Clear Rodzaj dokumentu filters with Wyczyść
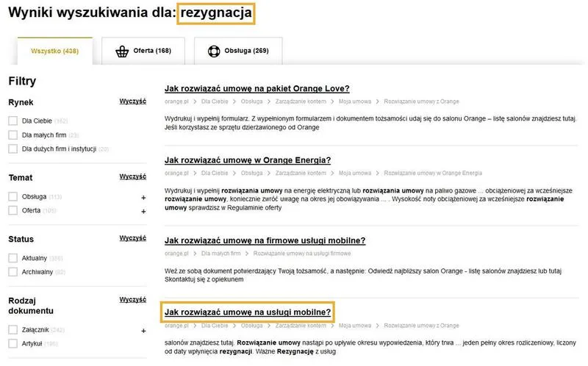This screenshot has height=366, width=588. point(133,300)
